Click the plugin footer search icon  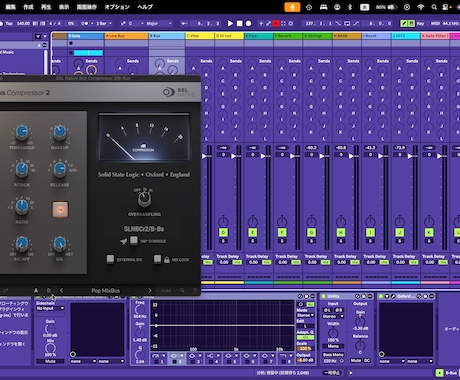click(182, 291)
